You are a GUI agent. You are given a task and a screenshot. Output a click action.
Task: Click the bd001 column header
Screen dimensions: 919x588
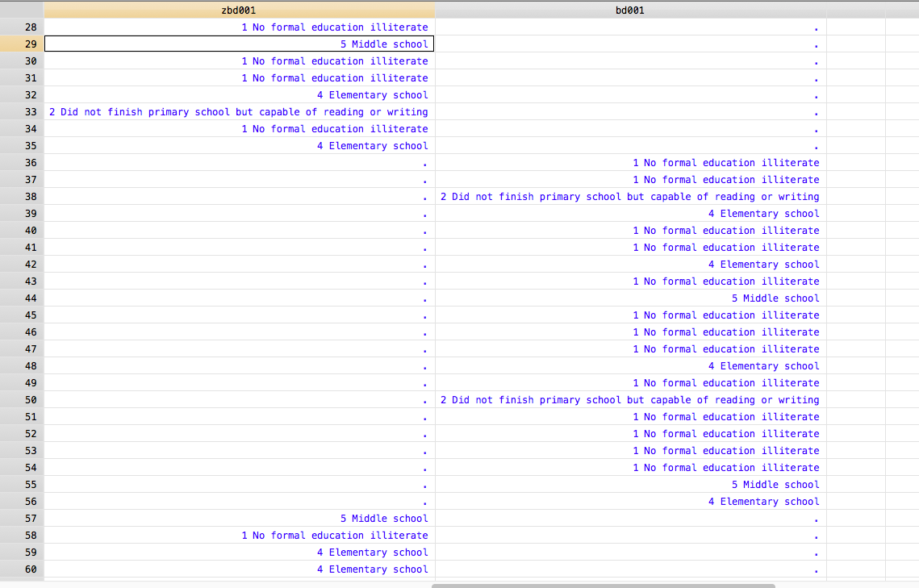click(x=629, y=10)
